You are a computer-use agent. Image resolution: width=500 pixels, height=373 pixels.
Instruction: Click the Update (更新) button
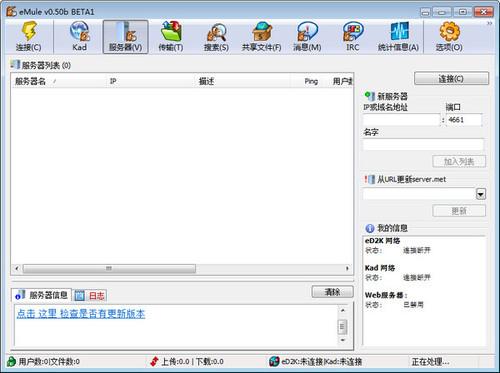pyautogui.click(x=459, y=211)
